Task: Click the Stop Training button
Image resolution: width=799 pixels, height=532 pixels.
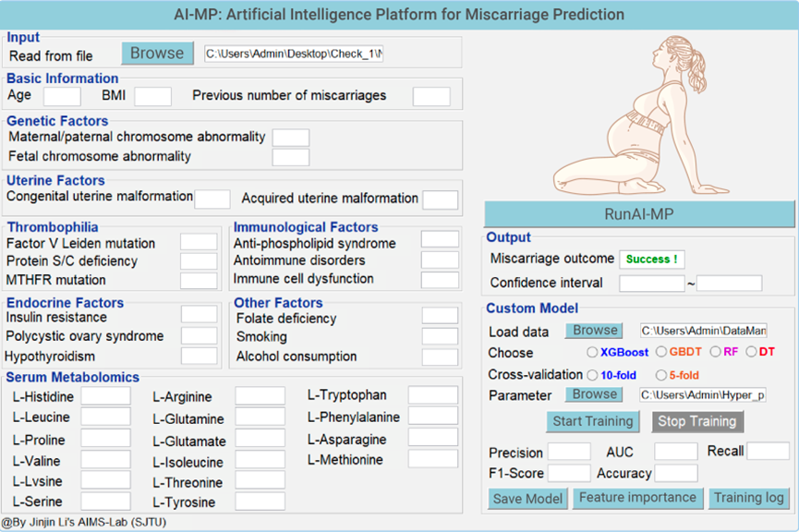Action: pos(697,422)
